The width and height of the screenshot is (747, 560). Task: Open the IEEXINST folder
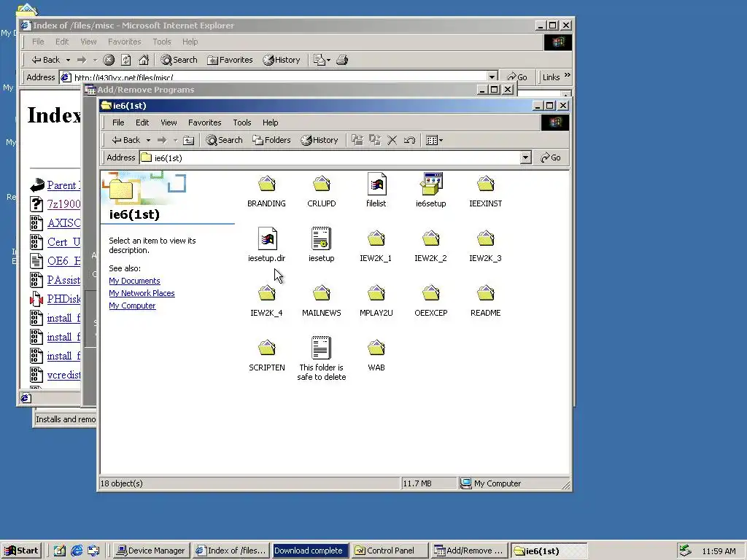[485, 190]
